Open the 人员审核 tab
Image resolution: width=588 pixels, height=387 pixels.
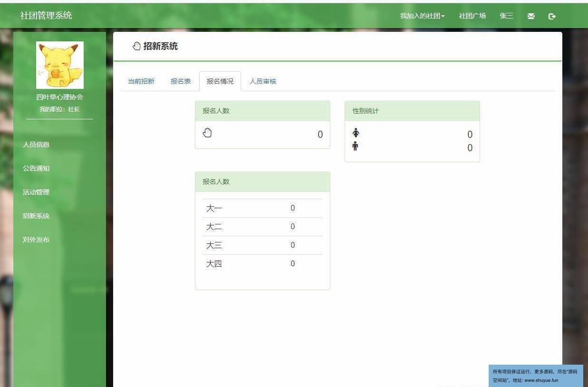263,81
